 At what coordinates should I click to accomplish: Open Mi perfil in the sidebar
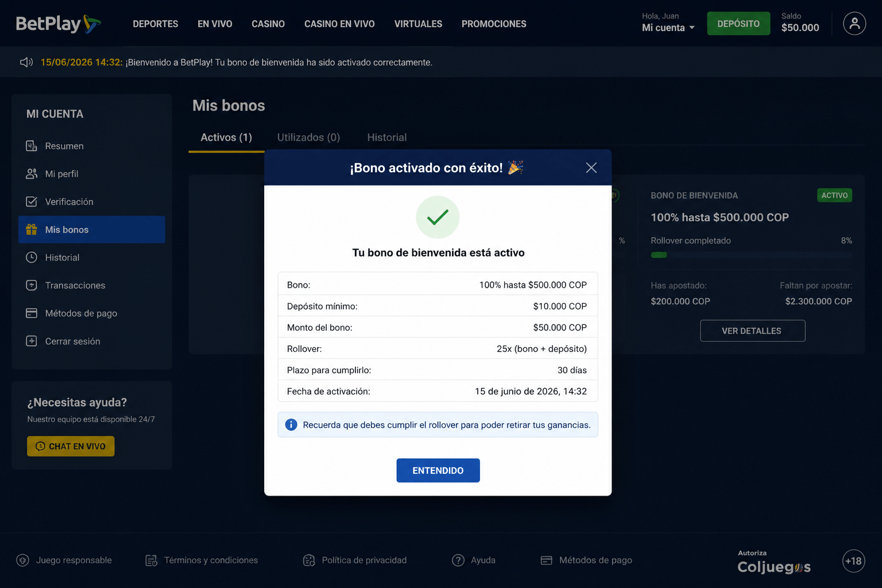92,174
